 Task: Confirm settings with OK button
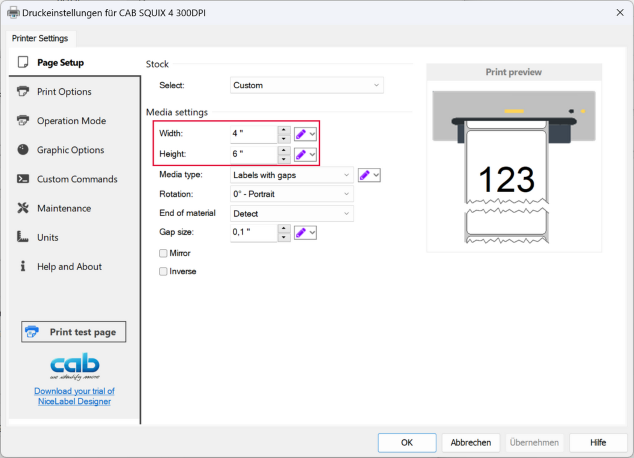tap(407, 443)
